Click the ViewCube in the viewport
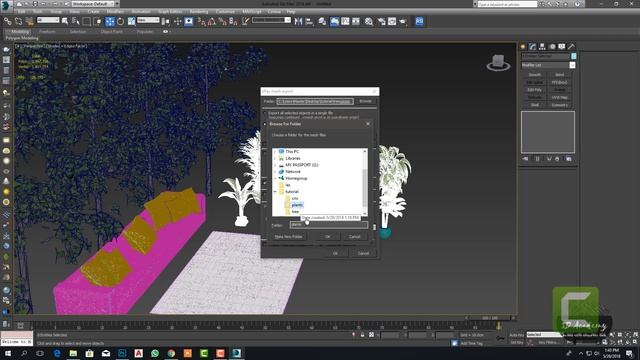The image size is (640, 360). coord(498,62)
